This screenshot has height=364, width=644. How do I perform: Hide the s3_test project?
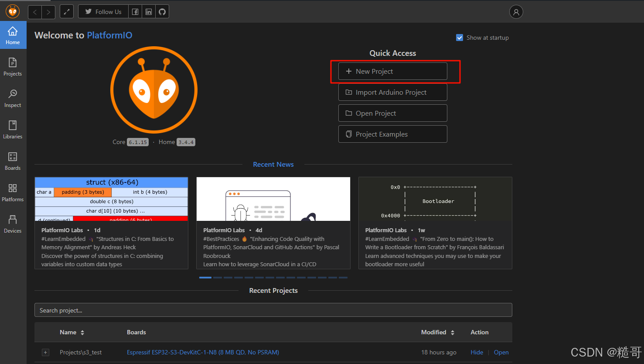[x=477, y=352]
